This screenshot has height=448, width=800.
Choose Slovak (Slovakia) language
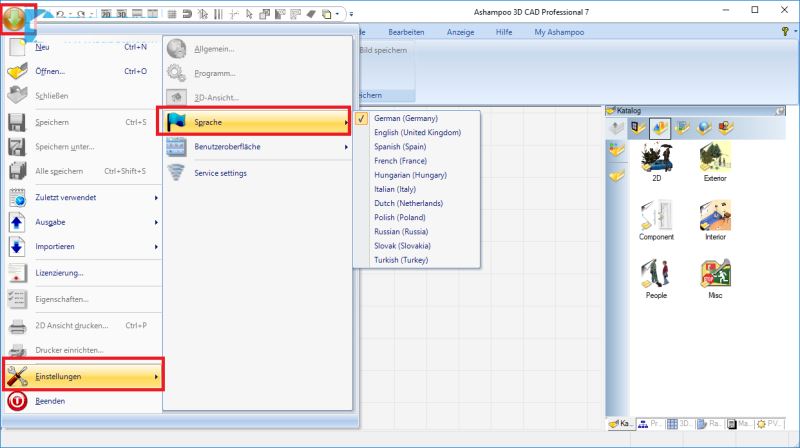coord(417,246)
